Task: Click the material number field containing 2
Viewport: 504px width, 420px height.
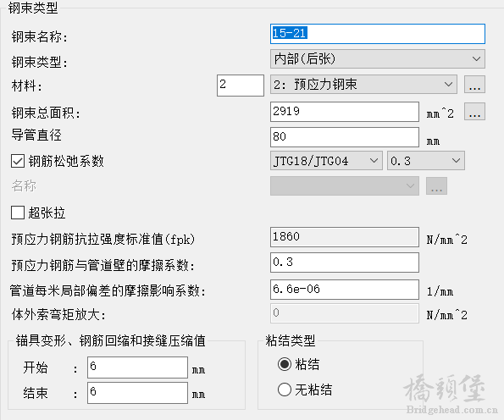Action: 241,86
